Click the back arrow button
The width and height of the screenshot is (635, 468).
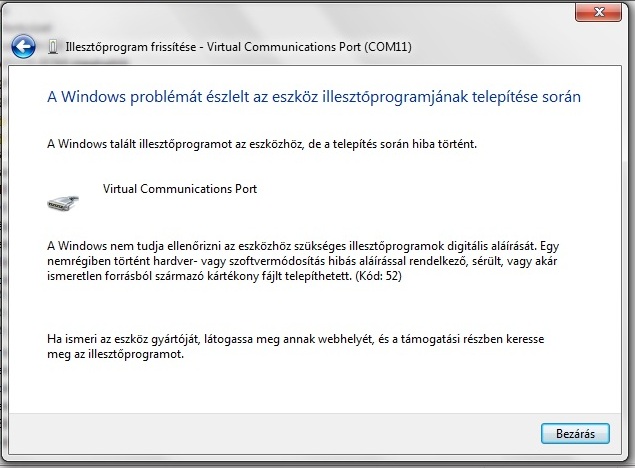[x=23, y=46]
